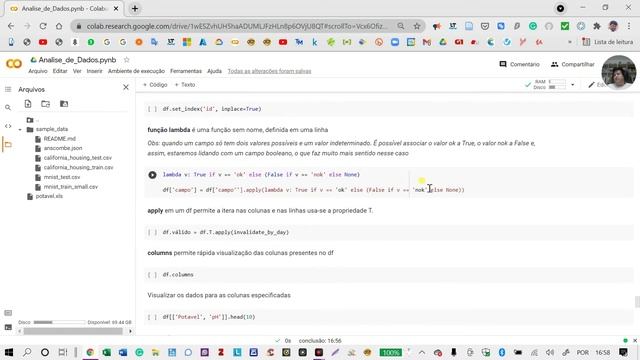640x360 pixels.
Task: Expand the RAM/Disco runtime dropdown arrow
Action: 572,85
